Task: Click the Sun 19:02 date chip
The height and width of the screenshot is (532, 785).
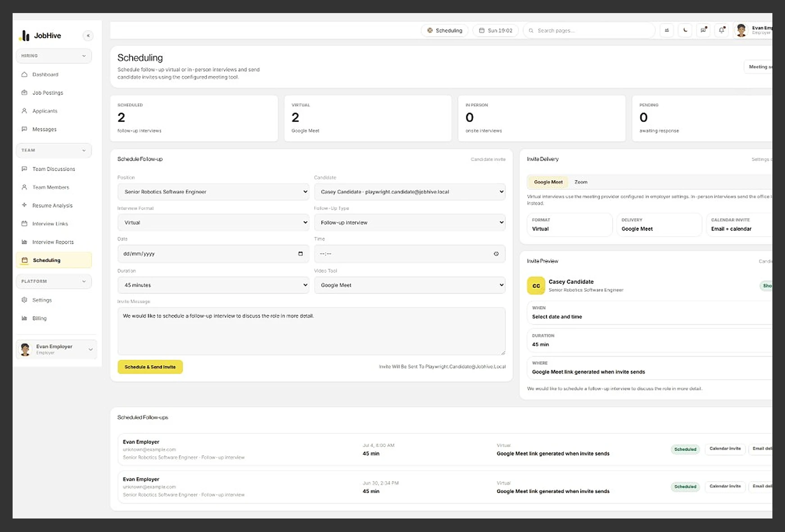Action: tap(496, 31)
